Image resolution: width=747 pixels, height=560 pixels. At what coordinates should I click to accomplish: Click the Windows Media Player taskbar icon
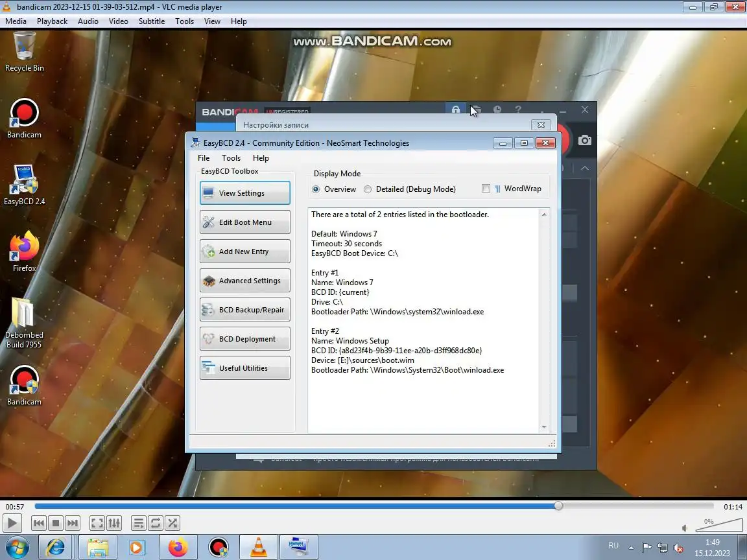[x=136, y=548]
